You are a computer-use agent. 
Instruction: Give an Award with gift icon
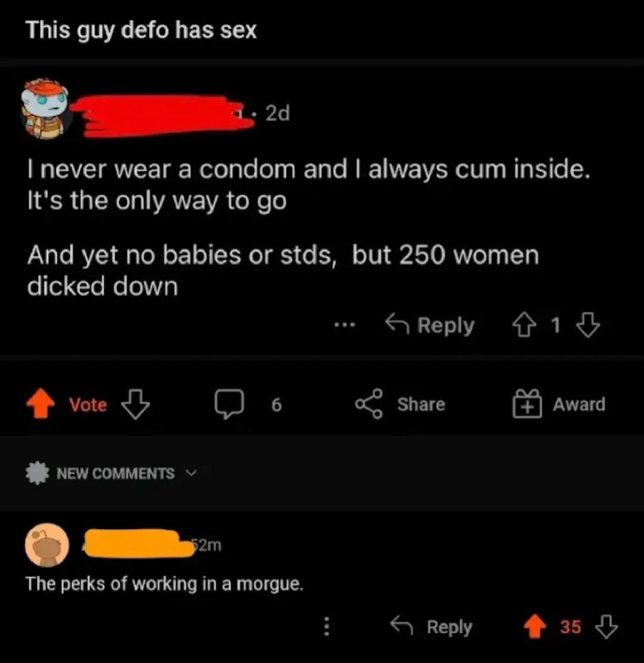tap(527, 404)
